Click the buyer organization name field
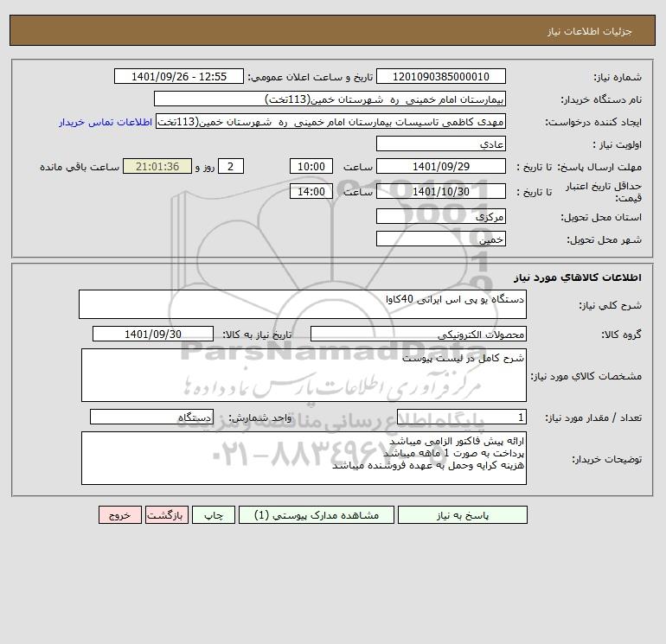This screenshot has width=666, height=644. click(x=330, y=99)
